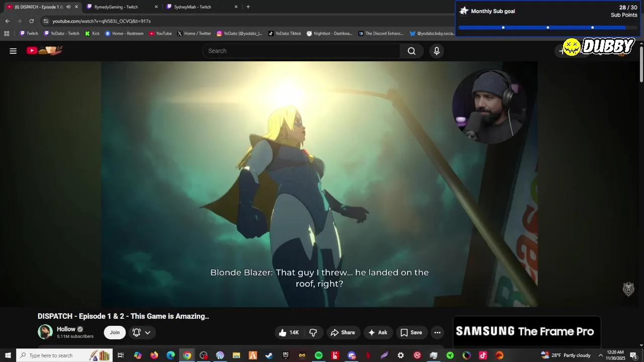This screenshot has width=644, height=362.
Task: Open File Explorer from the taskbar
Action: coord(236,355)
